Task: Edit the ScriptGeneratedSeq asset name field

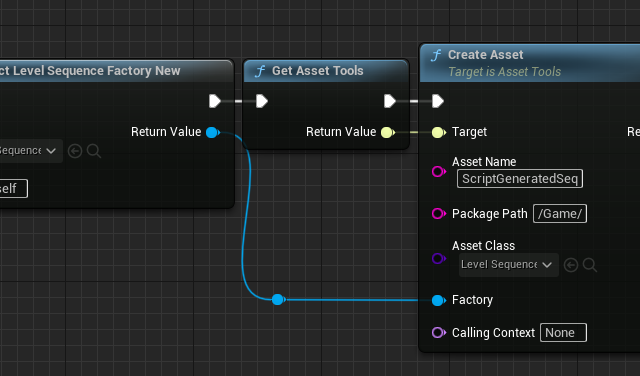Action: pyautogui.click(x=520, y=179)
